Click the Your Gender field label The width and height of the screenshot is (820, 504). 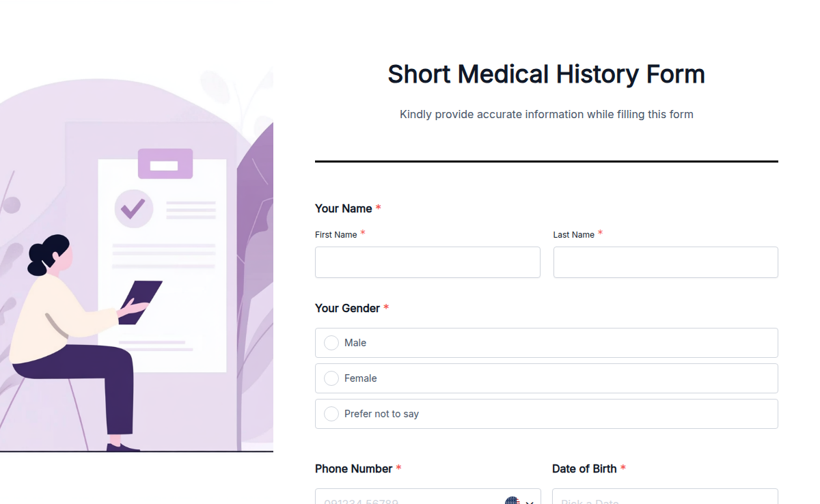click(x=347, y=308)
